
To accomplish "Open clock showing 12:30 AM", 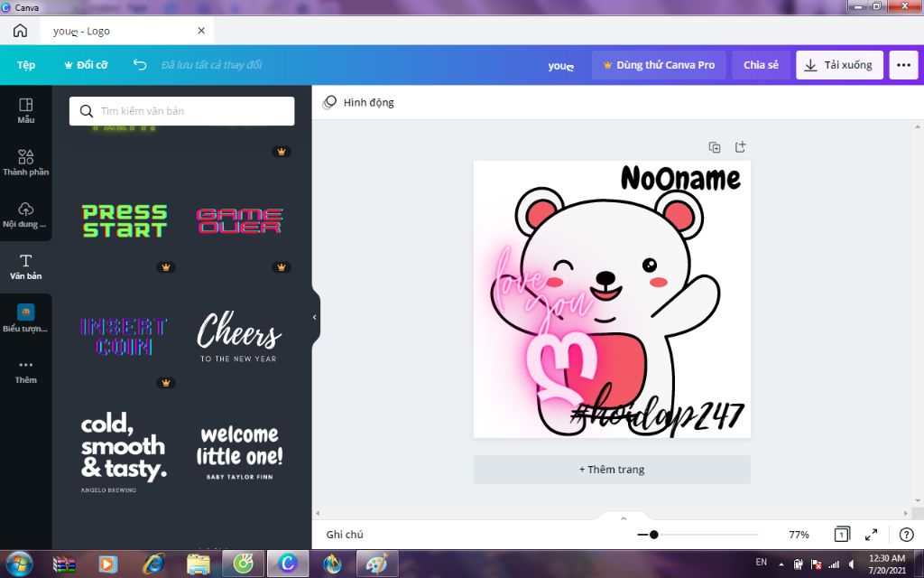I will click(x=887, y=564).
